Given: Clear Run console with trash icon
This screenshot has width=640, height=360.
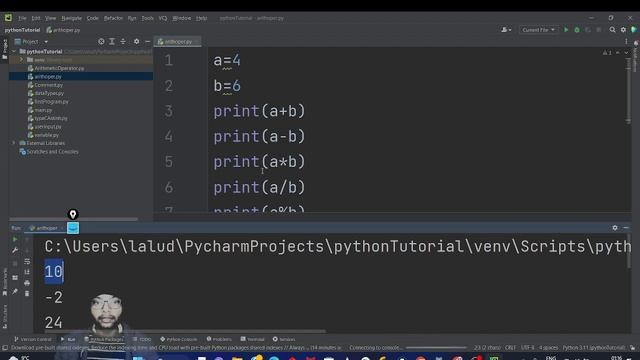Looking at the screenshot, I should (27, 293).
